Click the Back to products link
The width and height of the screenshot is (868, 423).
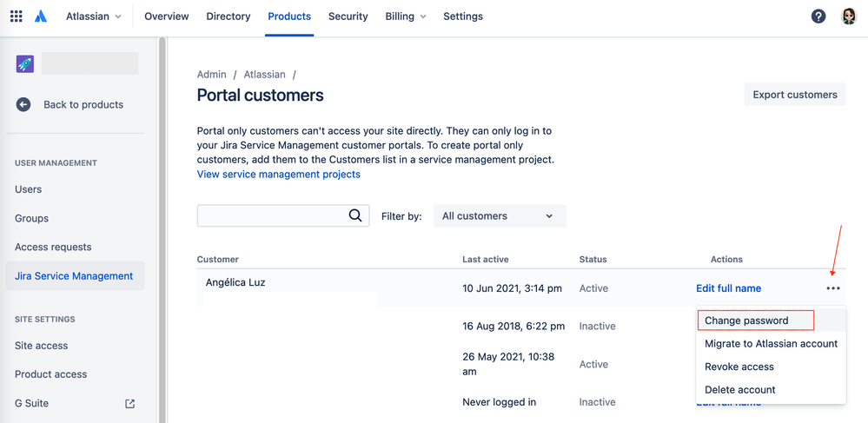(x=83, y=104)
